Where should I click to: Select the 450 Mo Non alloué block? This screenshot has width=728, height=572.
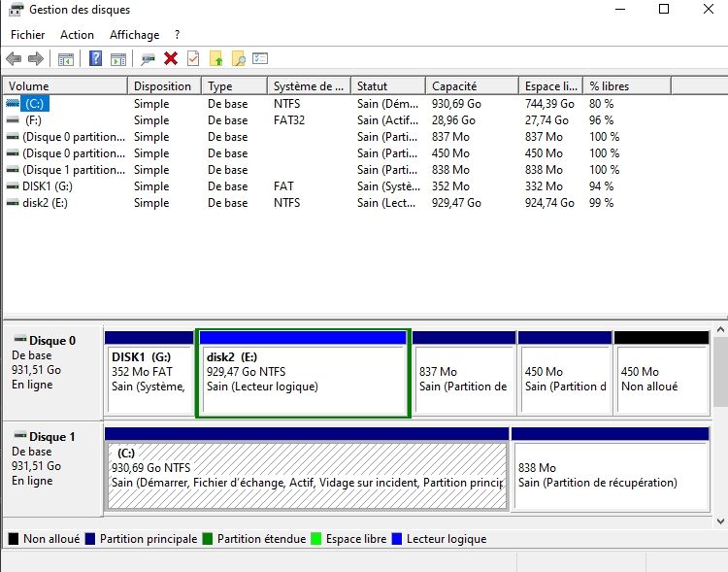tap(662, 373)
